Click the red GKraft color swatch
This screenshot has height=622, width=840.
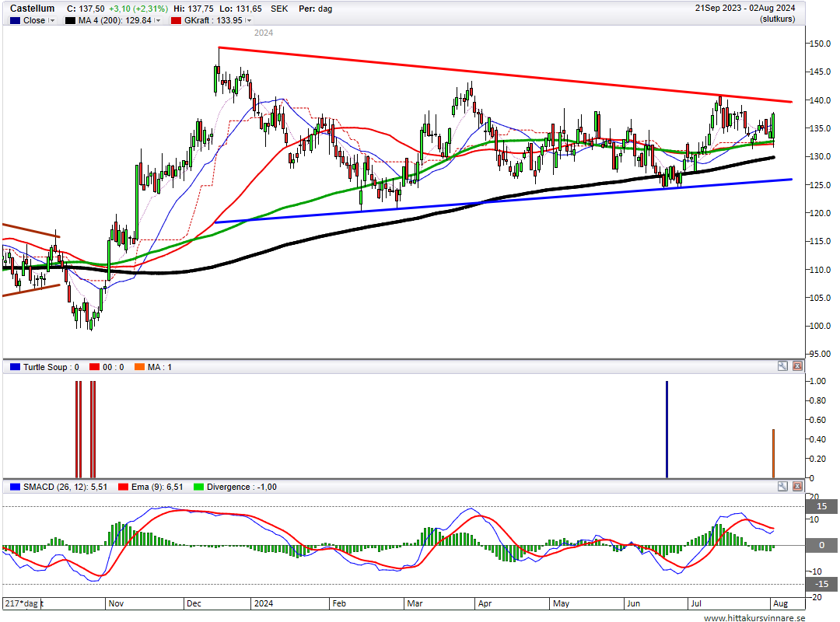(x=176, y=20)
